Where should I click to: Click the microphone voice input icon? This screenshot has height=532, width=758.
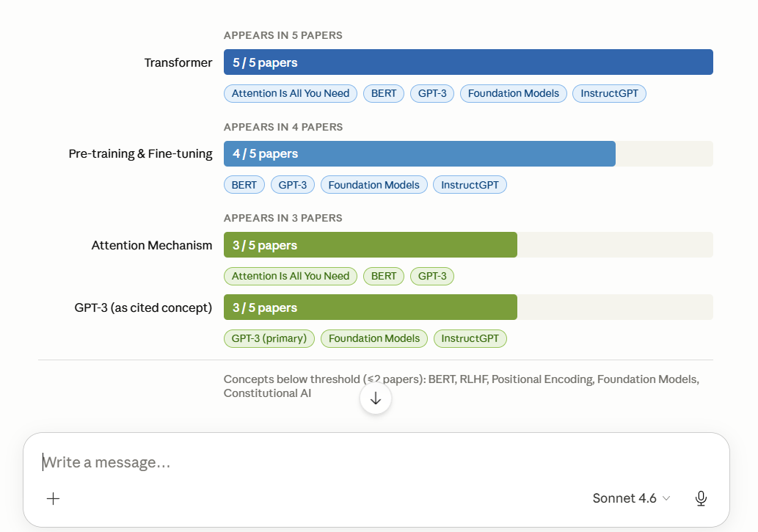tap(701, 498)
